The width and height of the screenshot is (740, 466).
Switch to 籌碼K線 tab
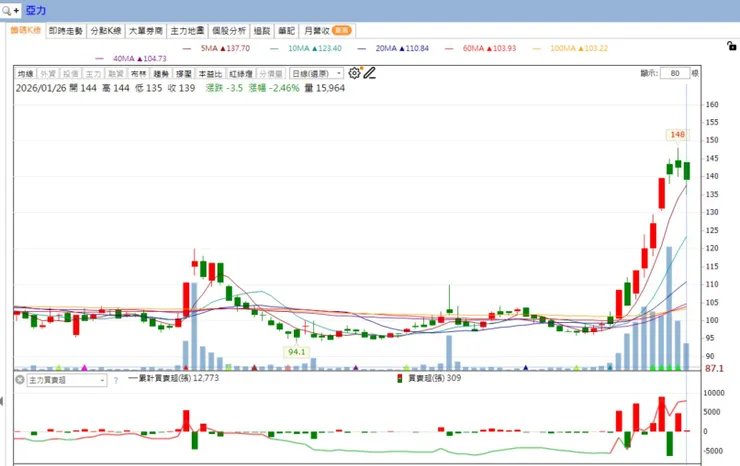(x=25, y=30)
